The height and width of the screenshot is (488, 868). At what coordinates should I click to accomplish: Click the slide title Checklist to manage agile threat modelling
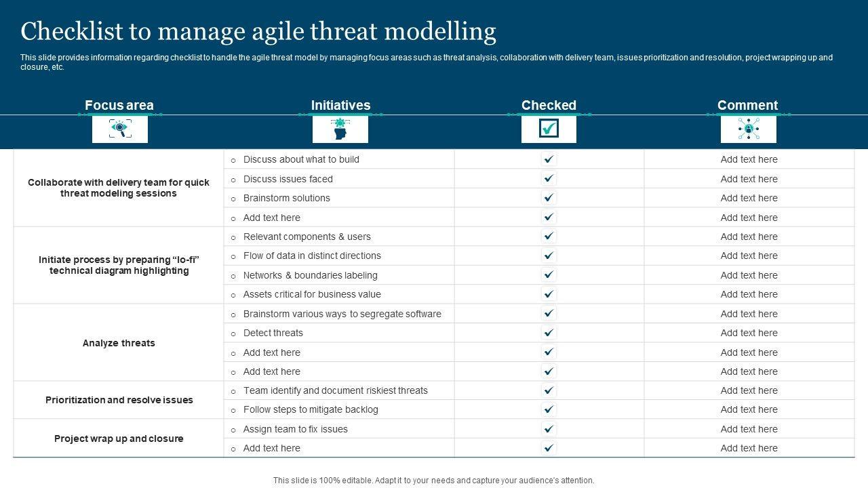click(258, 32)
